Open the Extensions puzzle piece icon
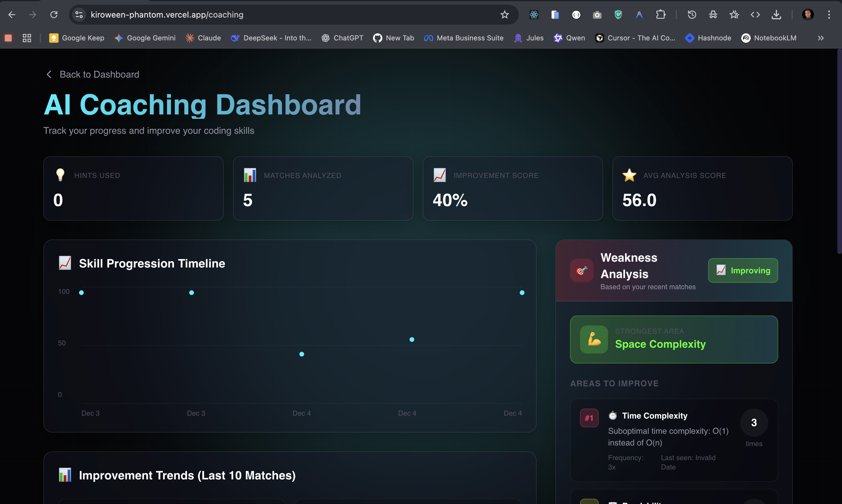Viewport: 842px width, 504px height. (x=660, y=15)
